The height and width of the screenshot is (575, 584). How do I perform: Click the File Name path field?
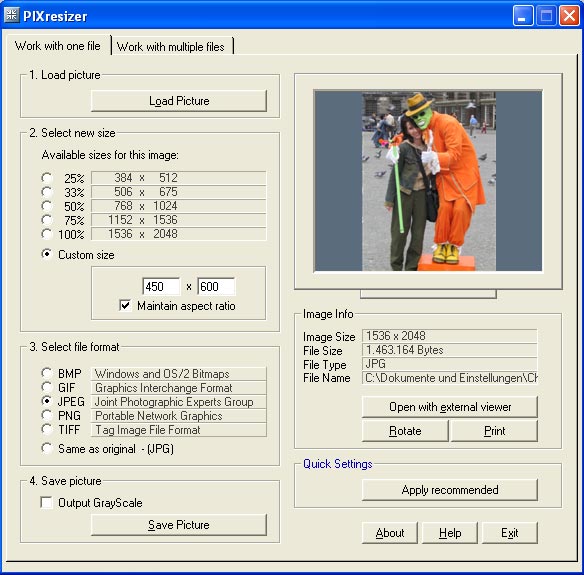point(450,378)
